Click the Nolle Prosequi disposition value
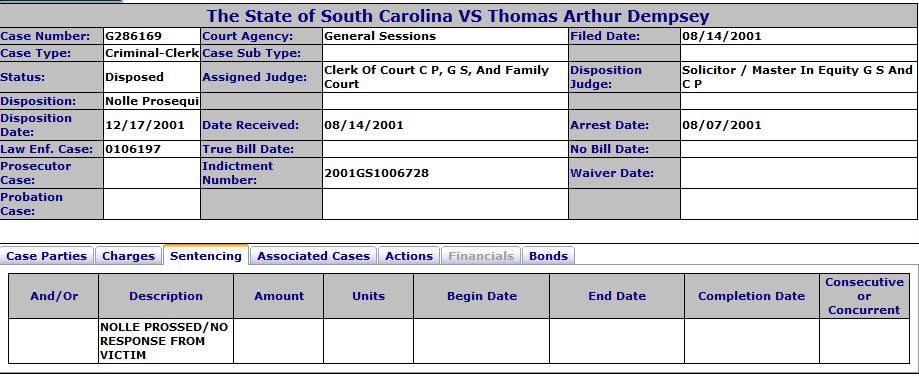 coord(152,101)
